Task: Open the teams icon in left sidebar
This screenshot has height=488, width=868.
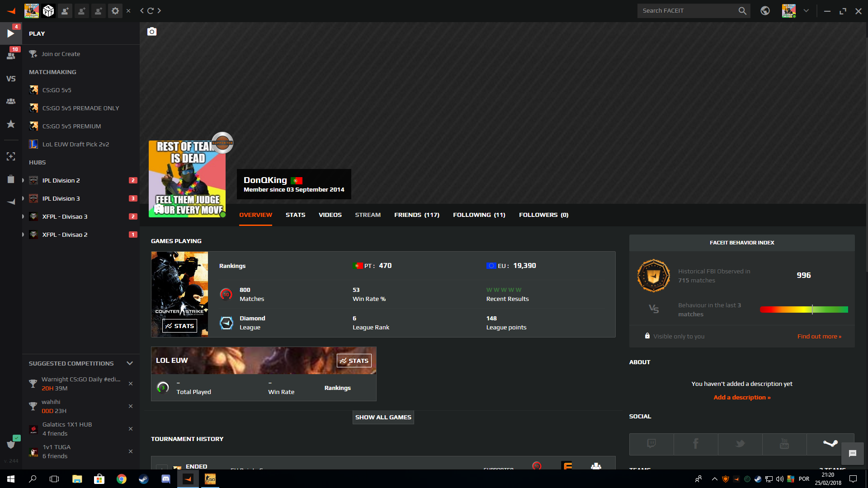Action: click(x=11, y=101)
